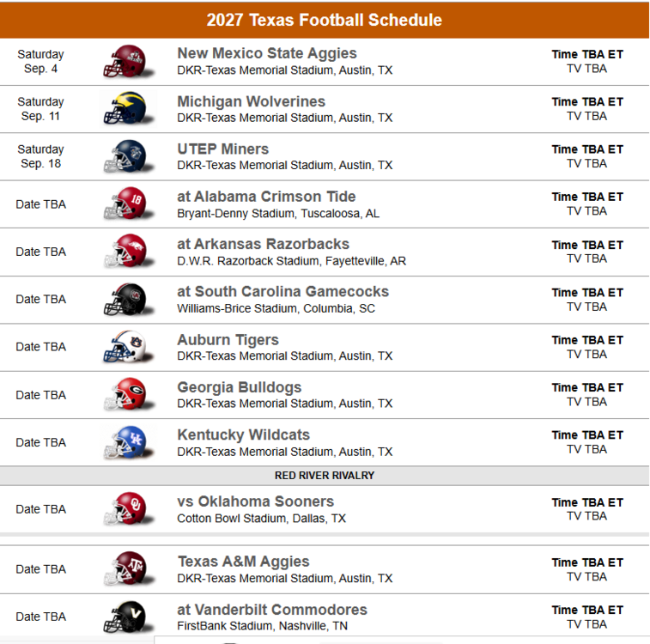Click the New Mexico State Aggies helmet icon
650x644 pixels.
click(125, 62)
